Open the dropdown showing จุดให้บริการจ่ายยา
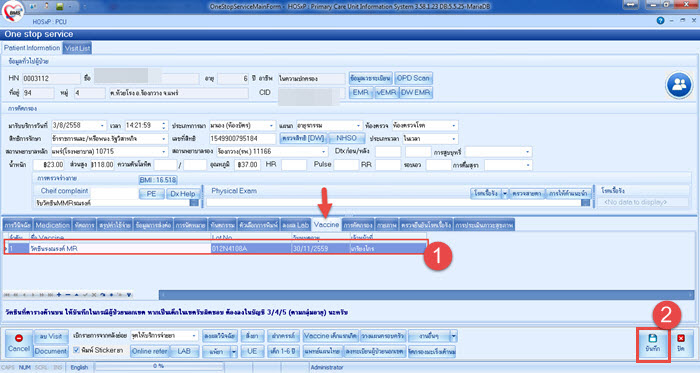The width and height of the screenshot is (700, 373). (194, 336)
